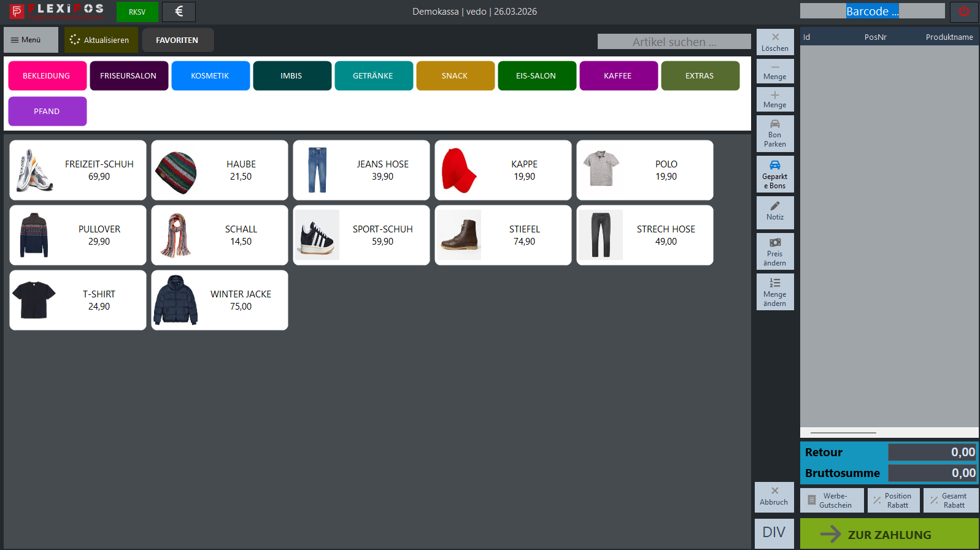The image size is (980, 550).
Task: Click the Löschen delete icon
Action: click(x=775, y=42)
